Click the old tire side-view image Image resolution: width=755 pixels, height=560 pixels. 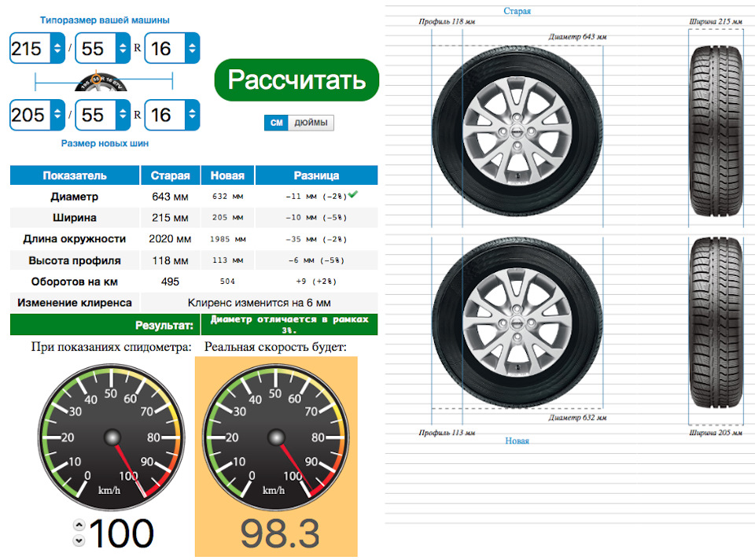coord(517,131)
